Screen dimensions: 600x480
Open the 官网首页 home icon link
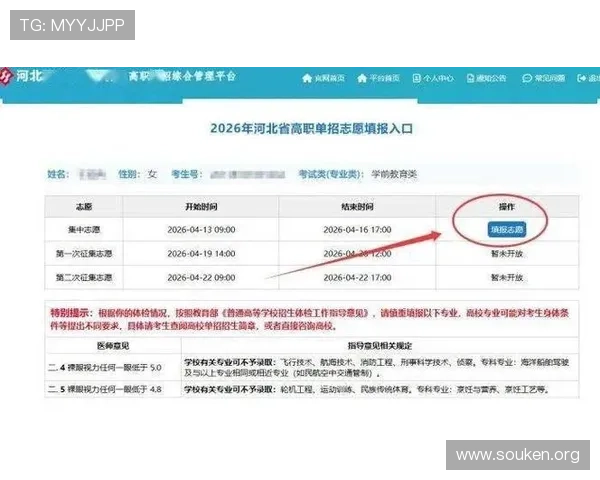pyautogui.click(x=307, y=78)
